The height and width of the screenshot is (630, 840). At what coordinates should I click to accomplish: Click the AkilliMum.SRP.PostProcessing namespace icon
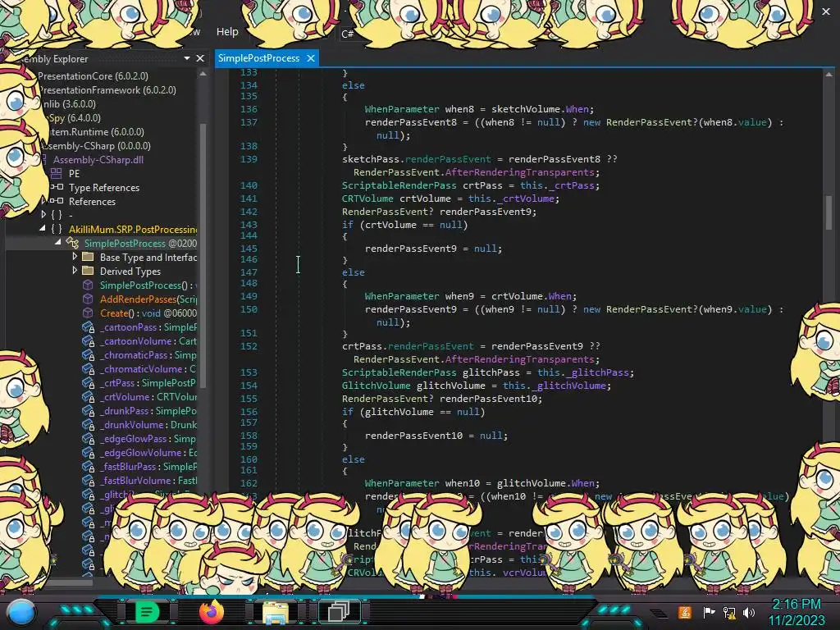[x=57, y=229]
